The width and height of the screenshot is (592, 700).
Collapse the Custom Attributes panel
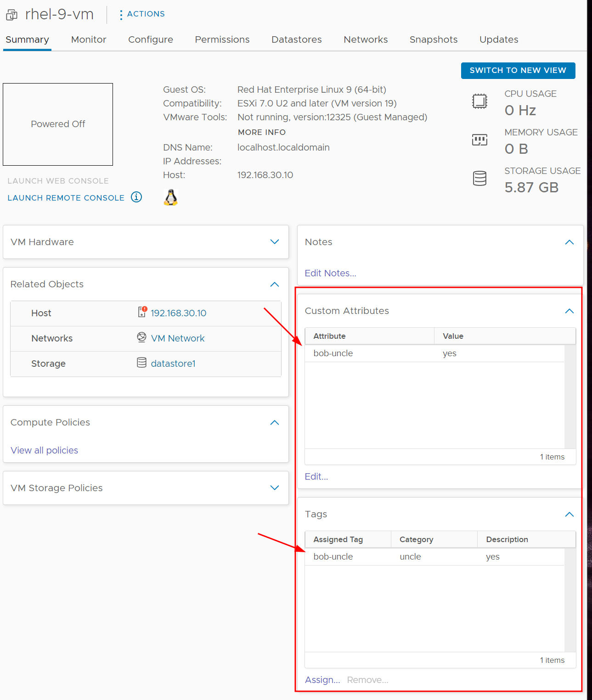click(569, 311)
